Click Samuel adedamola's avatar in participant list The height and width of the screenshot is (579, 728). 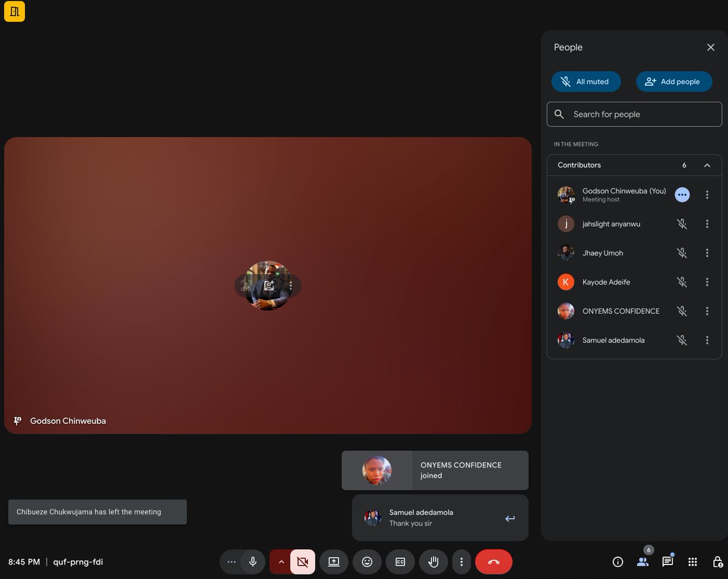pyautogui.click(x=565, y=340)
